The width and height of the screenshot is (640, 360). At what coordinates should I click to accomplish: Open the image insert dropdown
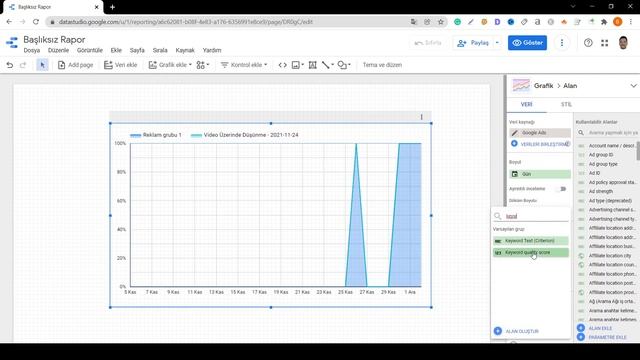[x=298, y=65]
